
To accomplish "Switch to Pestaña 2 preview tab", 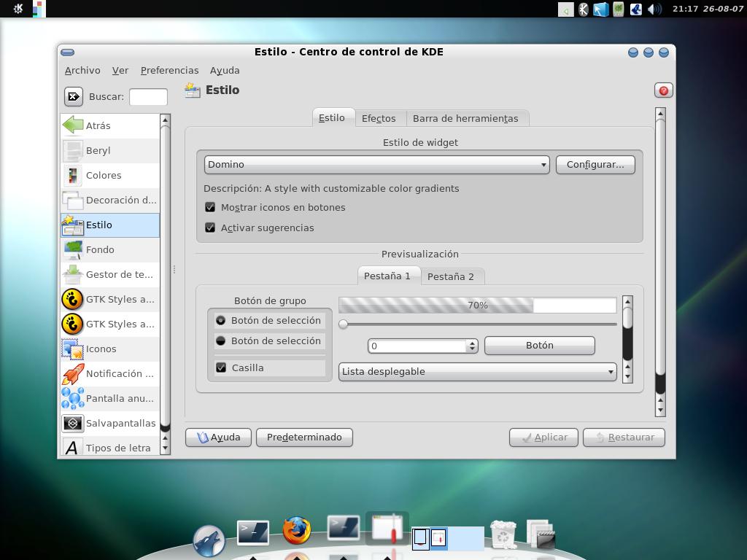I will (x=451, y=276).
